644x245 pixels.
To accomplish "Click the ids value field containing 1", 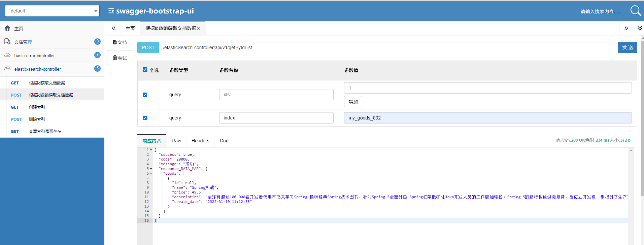I will click(x=488, y=88).
